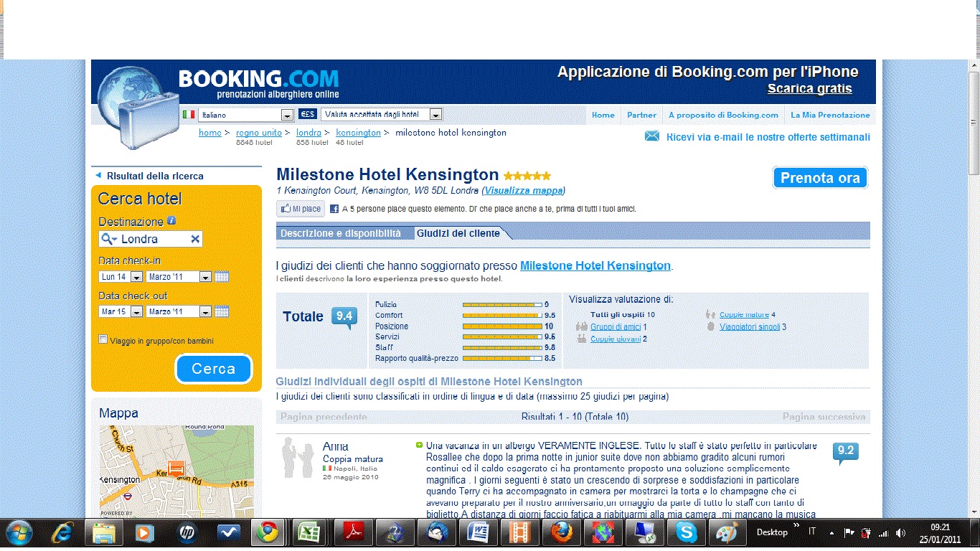This screenshot has height=551, width=980.
Task: Click the Pulizia rating bar
Action: pyautogui.click(x=502, y=305)
